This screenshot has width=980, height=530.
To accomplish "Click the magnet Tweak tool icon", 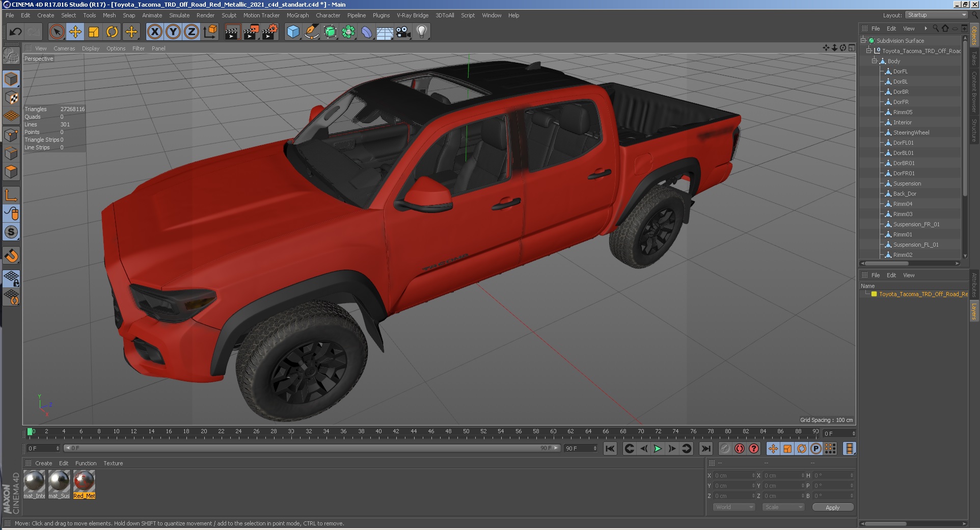I will (x=11, y=255).
